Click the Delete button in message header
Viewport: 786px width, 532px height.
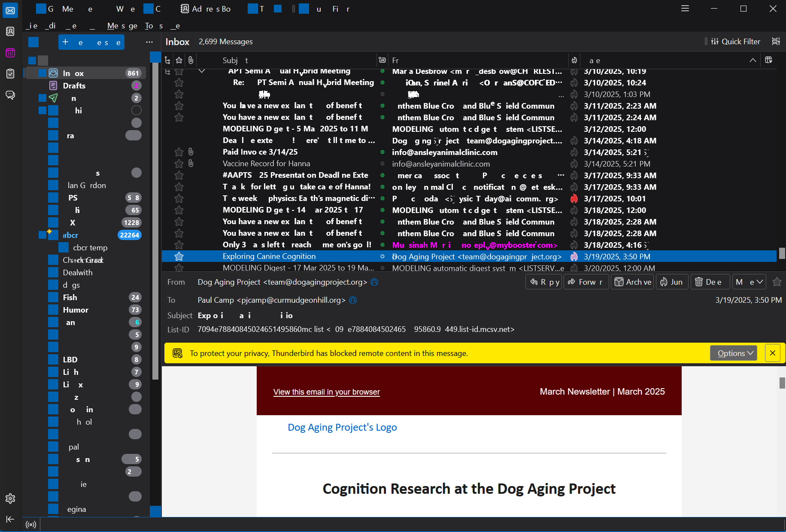710,282
